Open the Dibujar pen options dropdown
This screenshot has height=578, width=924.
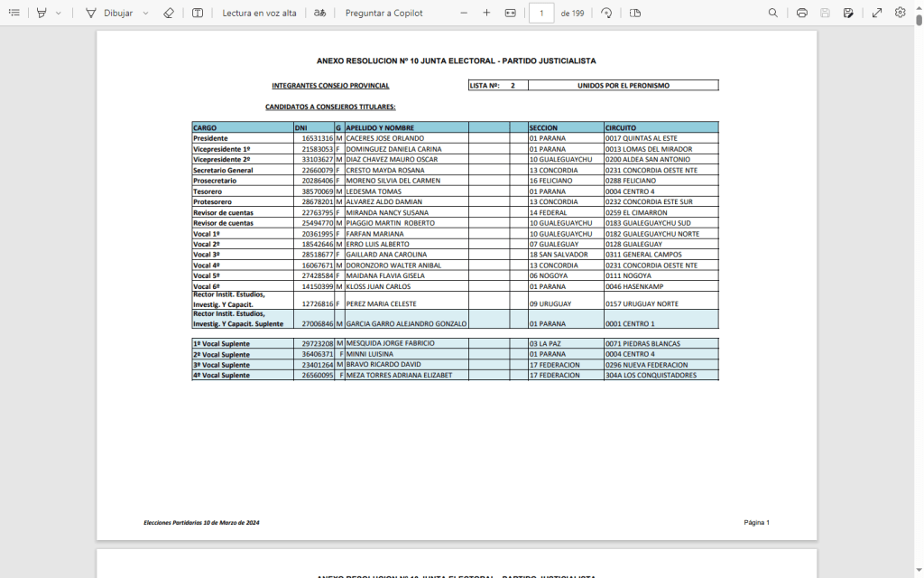point(146,13)
